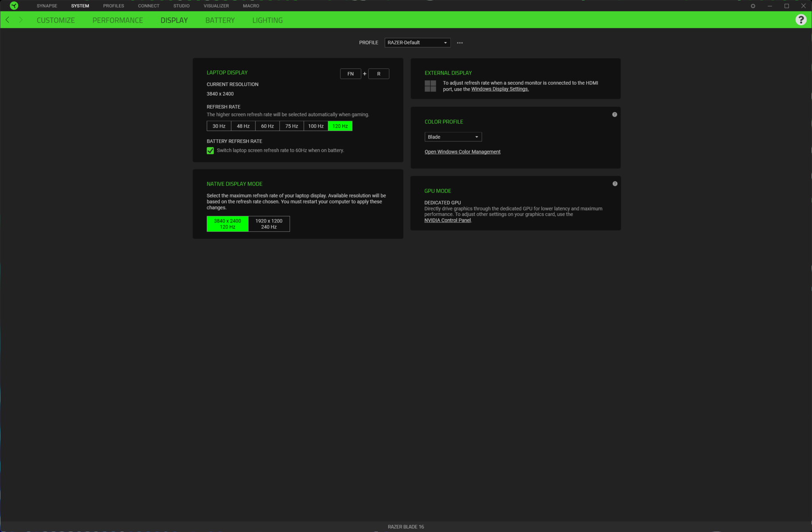Click the RAZER BLADE 16 device label
Image resolution: width=812 pixels, height=532 pixels.
click(x=406, y=527)
